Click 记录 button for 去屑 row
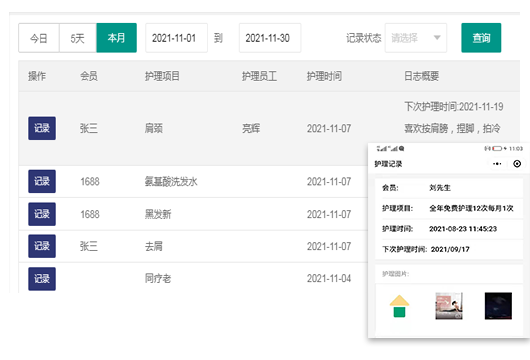 coord(42,246)
